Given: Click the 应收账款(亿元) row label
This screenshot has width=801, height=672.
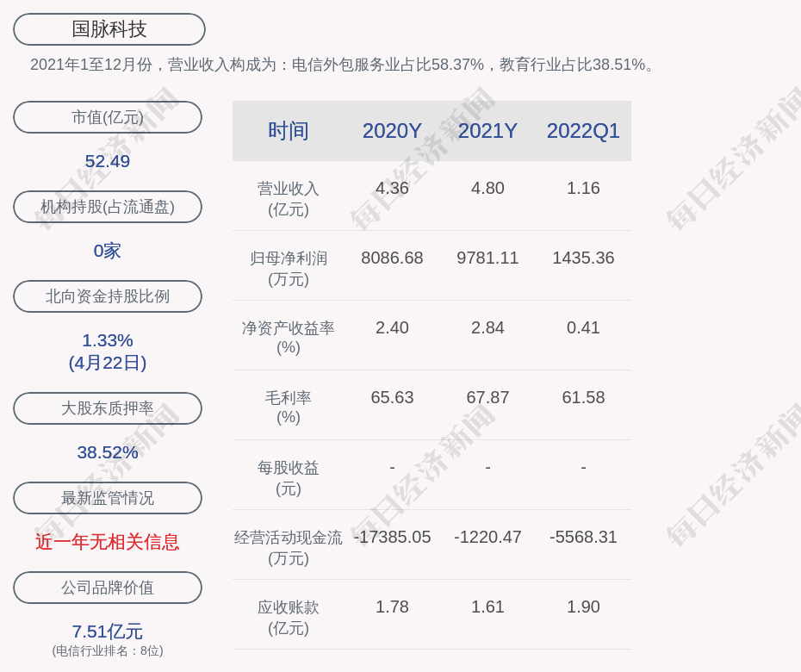Looking at the screenshot, I should point(289,618).
